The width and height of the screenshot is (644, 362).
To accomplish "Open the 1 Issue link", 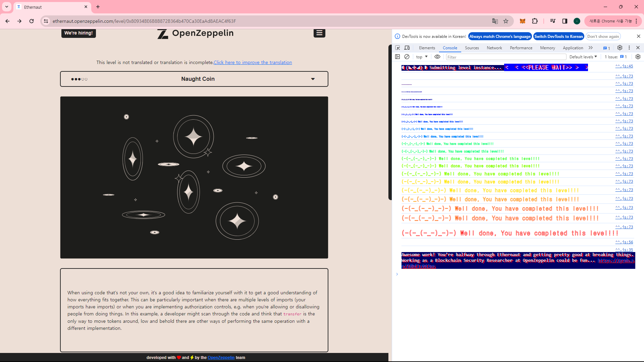I will point(615,57).
